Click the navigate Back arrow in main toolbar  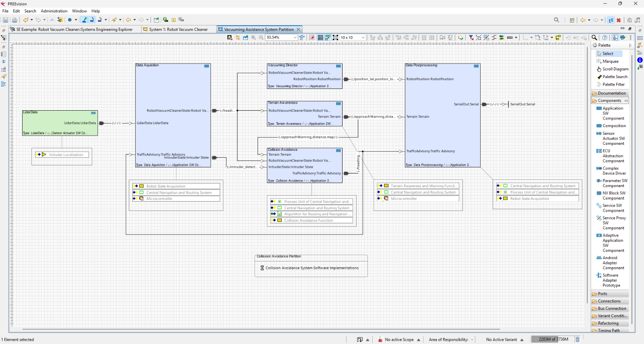pos(128,20)
